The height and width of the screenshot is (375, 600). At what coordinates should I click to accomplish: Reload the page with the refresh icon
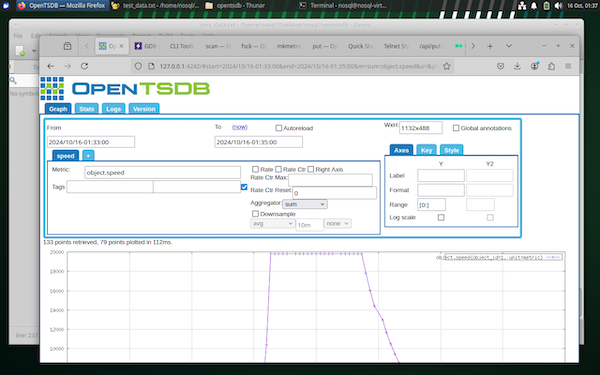84,66
